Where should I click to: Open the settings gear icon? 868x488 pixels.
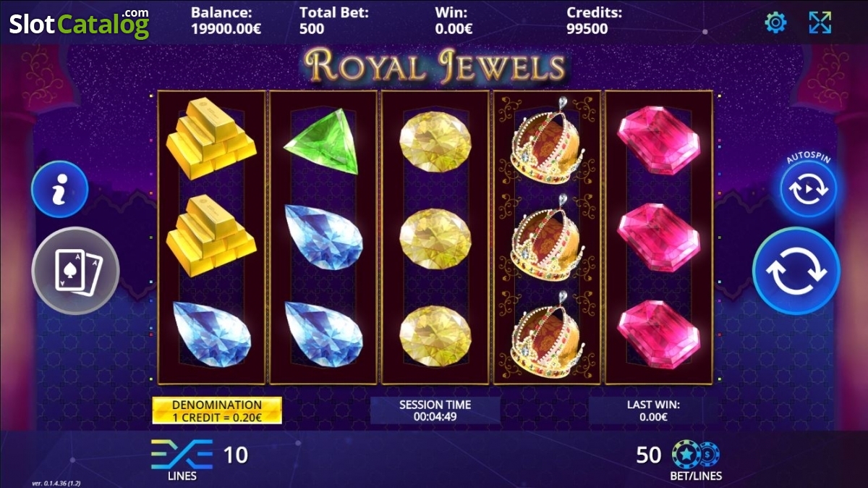(x=775, y=22)
